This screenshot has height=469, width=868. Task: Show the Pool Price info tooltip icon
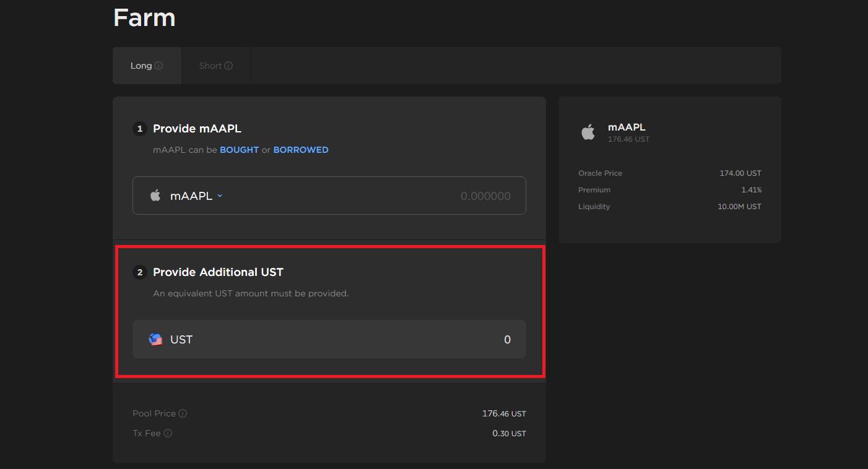[183, 413]
